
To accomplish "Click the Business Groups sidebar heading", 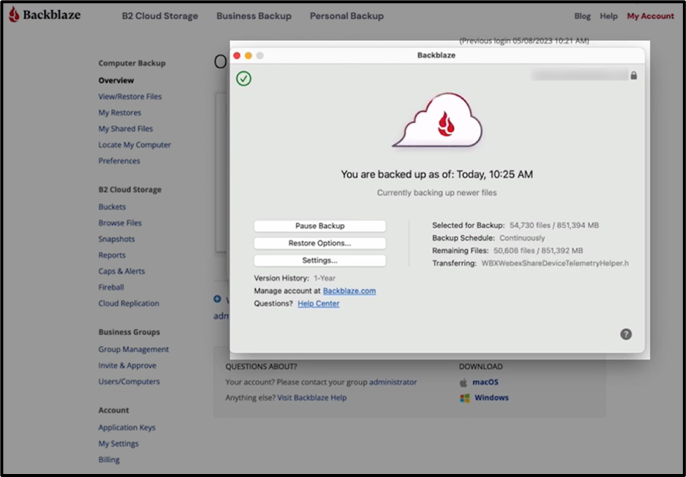I will [x=129, y=332].
